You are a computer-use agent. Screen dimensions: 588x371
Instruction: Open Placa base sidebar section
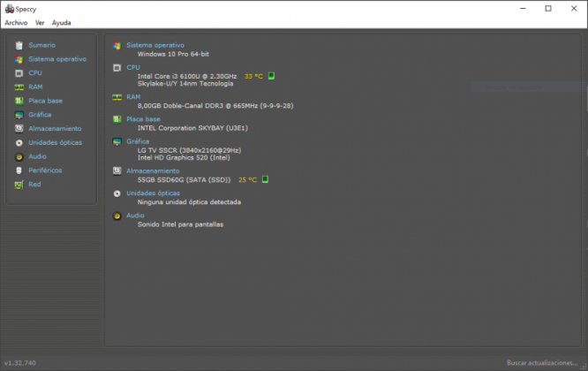[45, 101]
